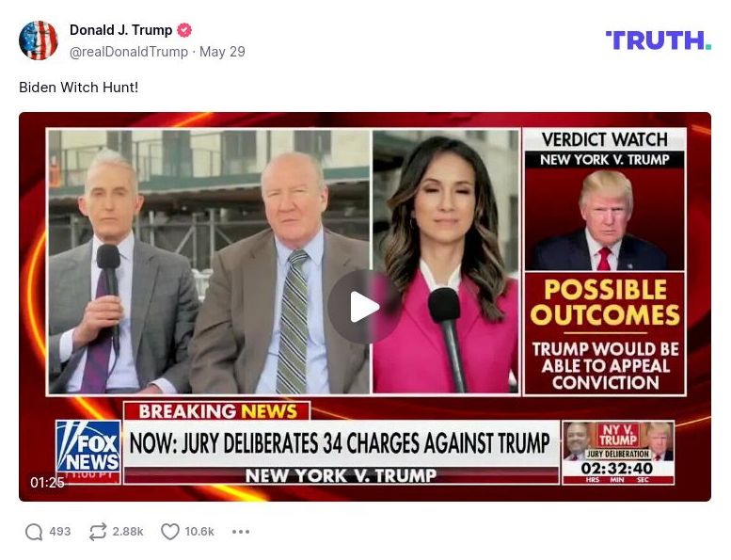Open the three-dot more options menu
Image resolution: width=731 pixels, height=560 pixels.
(241, 532)
